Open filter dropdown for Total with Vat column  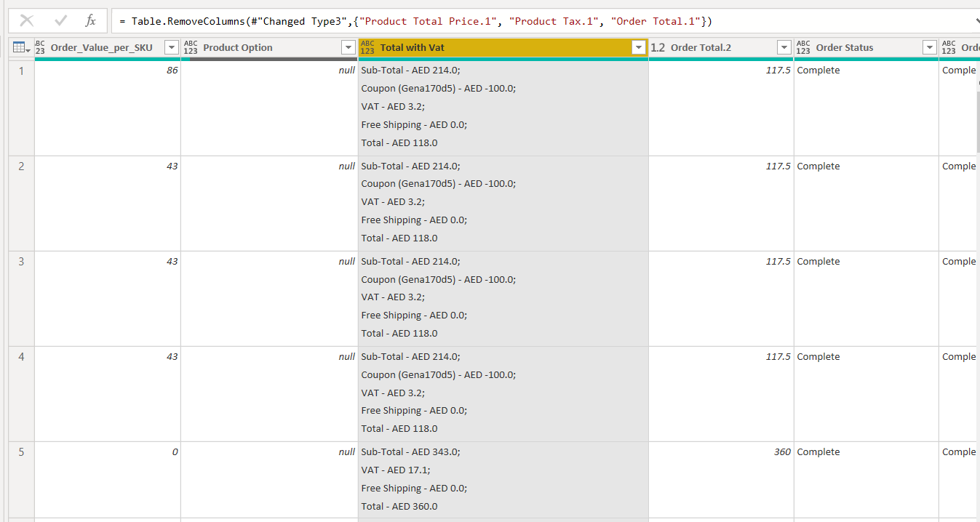pos(639,47)
